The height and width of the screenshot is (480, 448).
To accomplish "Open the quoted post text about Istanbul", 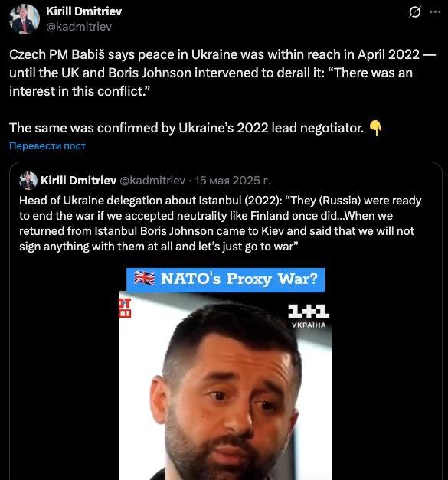I will tap(221, 224).
